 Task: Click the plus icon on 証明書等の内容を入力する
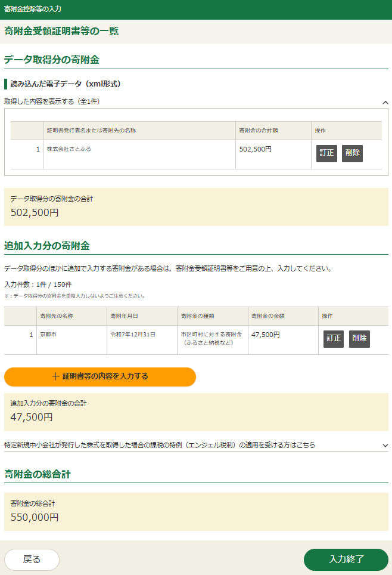tap(56, 377)
